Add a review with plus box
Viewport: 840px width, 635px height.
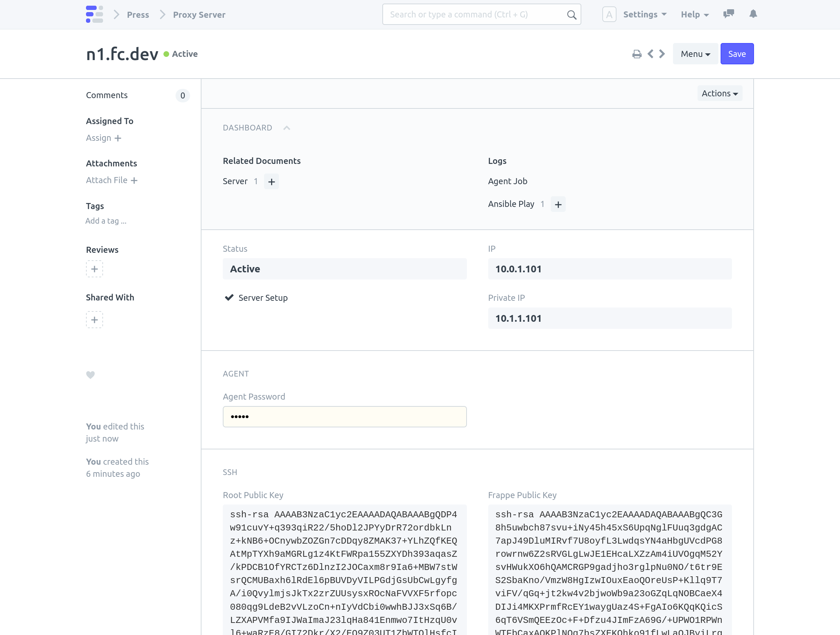point(94,269)
